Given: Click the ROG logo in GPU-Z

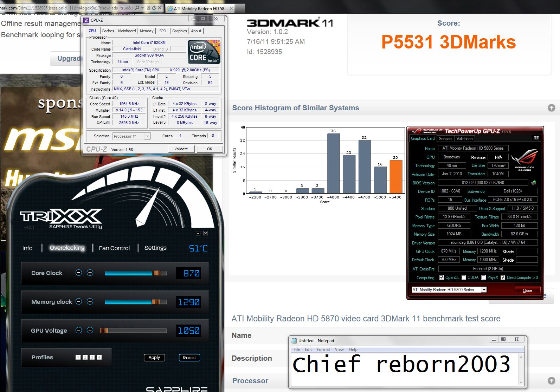Looking at the screenshot, I should [x=524, y=160].
